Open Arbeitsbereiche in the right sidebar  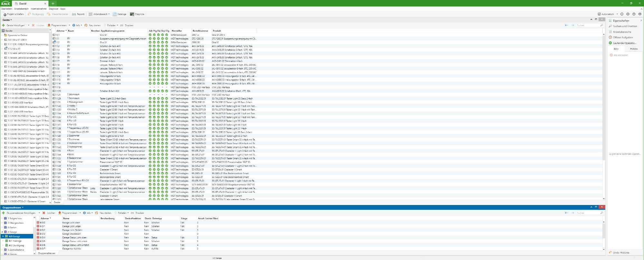tap(620, 32)
